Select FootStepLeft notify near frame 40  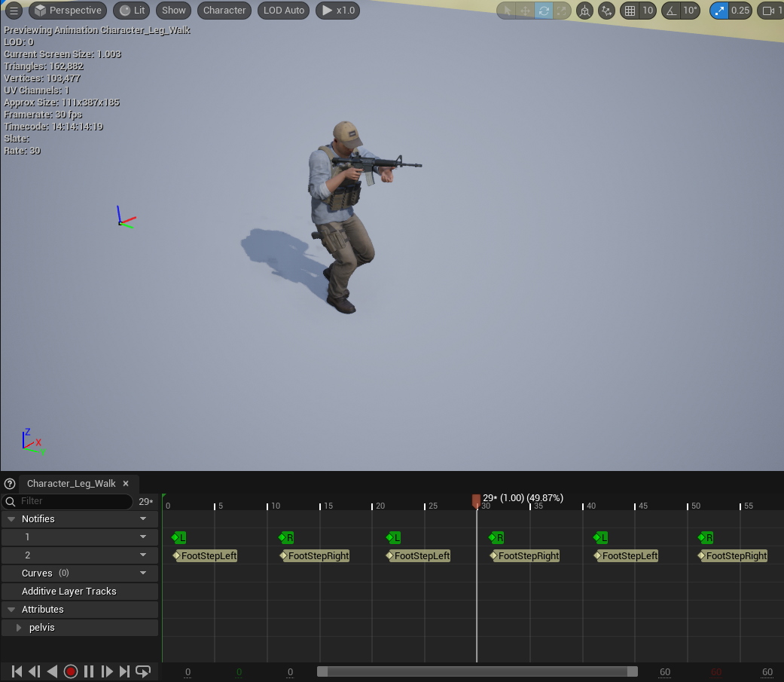point(626,556)
